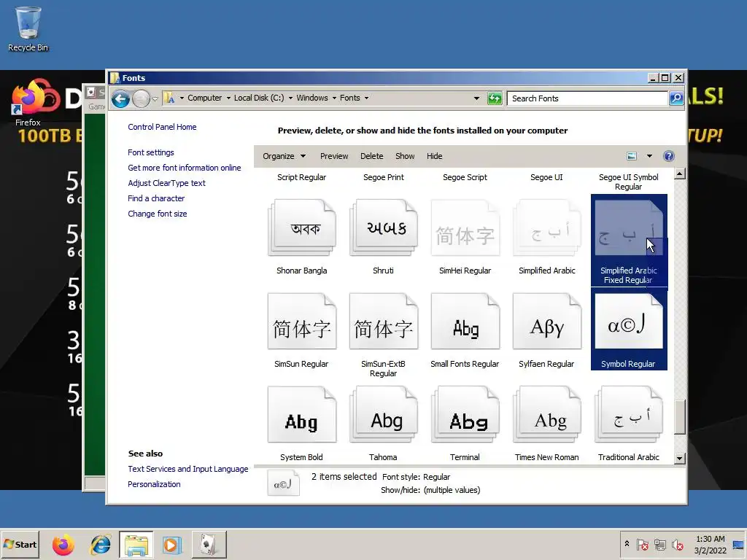Screen dimensions: 747x560
Task: Select the Shonar Bangla font icon
Action: point(302,228)
